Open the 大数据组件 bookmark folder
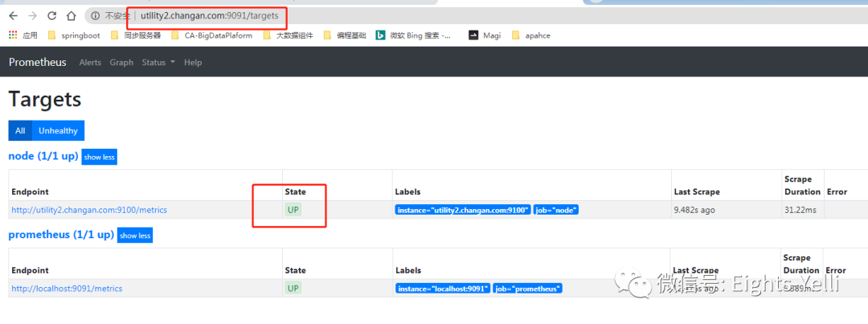Viewport: 868px width, 324px height. coord(288,35)
